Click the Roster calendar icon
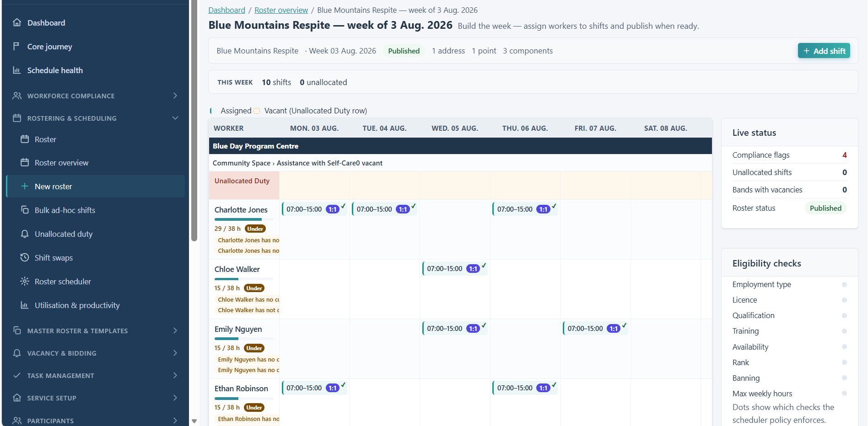This screenshot has height=426, width=868. click(25, 139)
